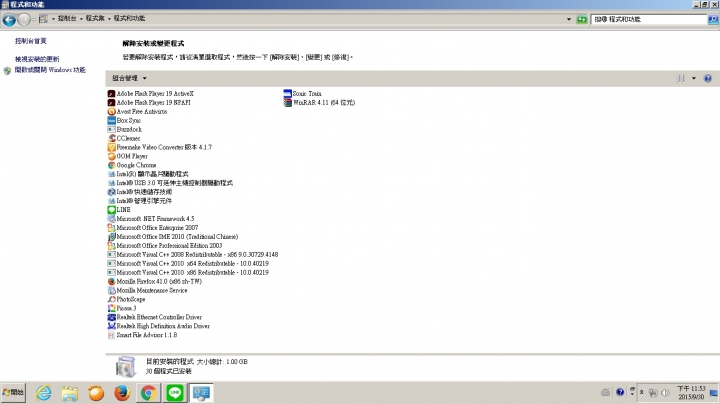Click the Adobe Flash Player 19 ActiveX icon

(111, 94)
